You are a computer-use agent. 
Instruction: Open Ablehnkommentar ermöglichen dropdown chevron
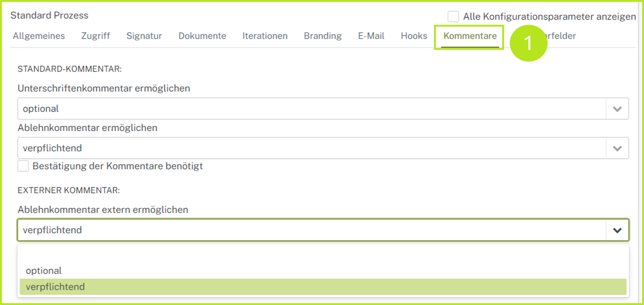617,148
